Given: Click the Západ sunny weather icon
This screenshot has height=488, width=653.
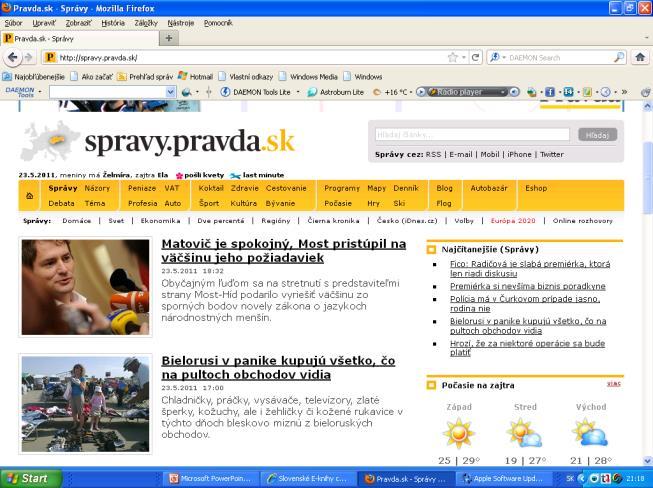Looking at the screenshot, I should [x=459, y=434].
